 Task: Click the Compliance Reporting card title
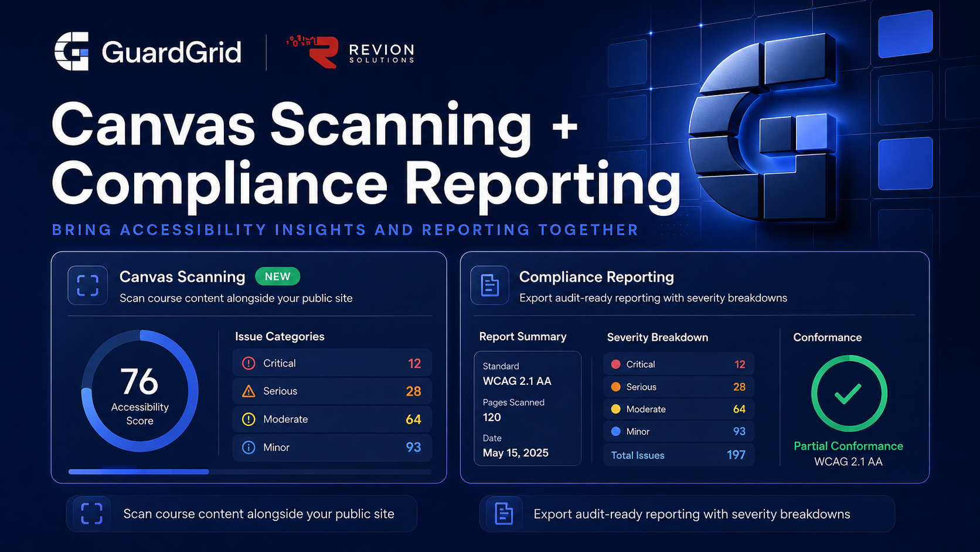point(597,277)
